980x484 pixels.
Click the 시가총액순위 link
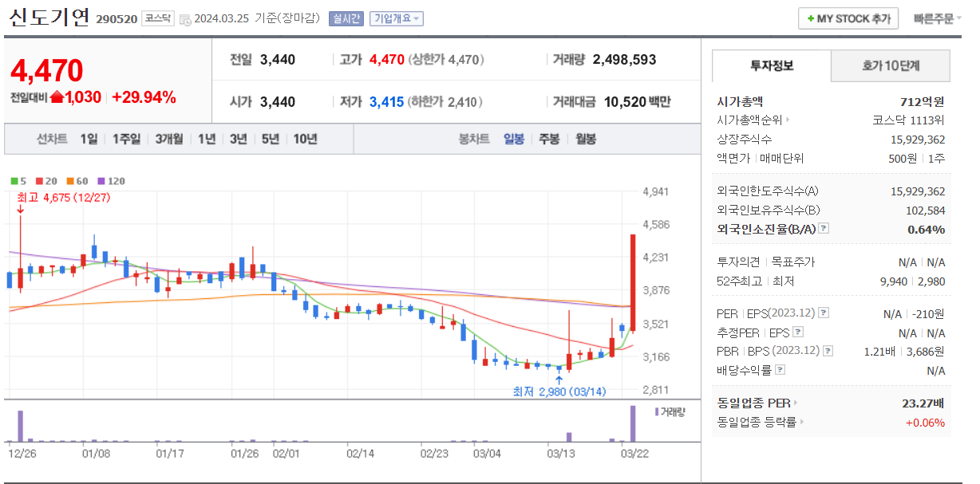750,120
